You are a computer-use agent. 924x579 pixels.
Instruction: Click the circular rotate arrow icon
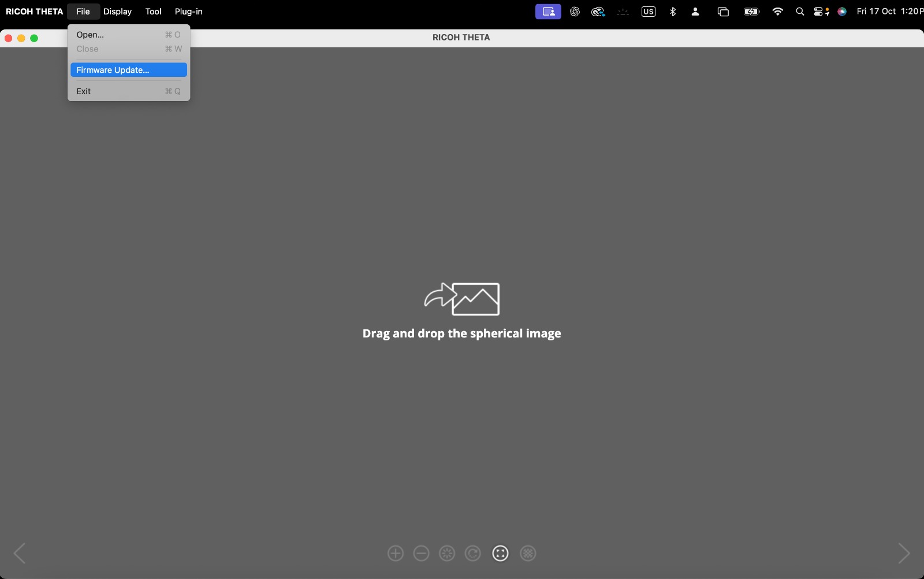(473, 554)
